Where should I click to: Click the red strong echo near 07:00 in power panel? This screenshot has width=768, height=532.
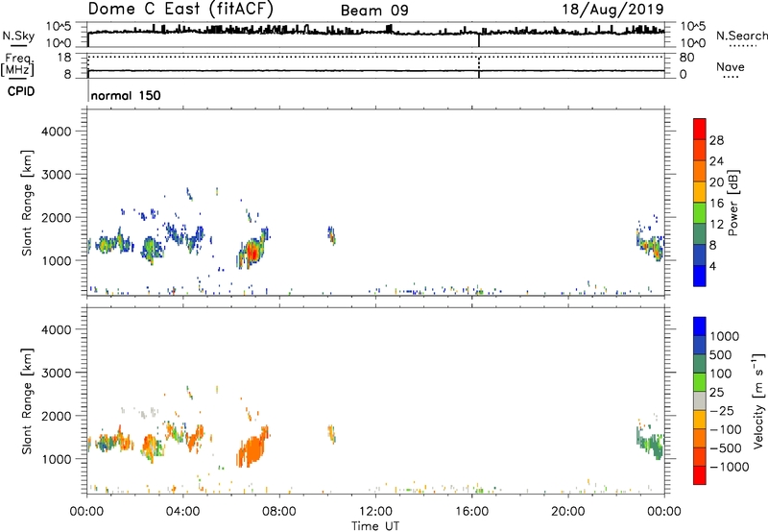(252, 253)
